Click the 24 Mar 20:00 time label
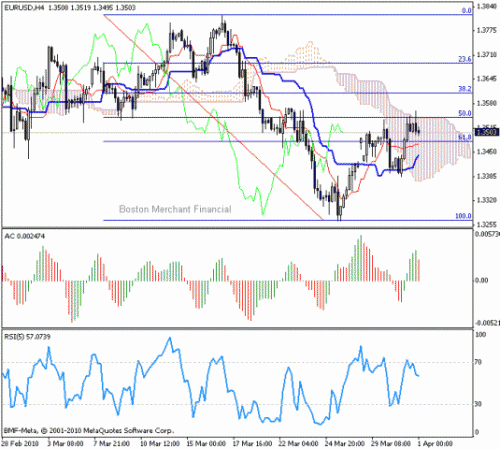The image size is (500, 449). point(345,444)
